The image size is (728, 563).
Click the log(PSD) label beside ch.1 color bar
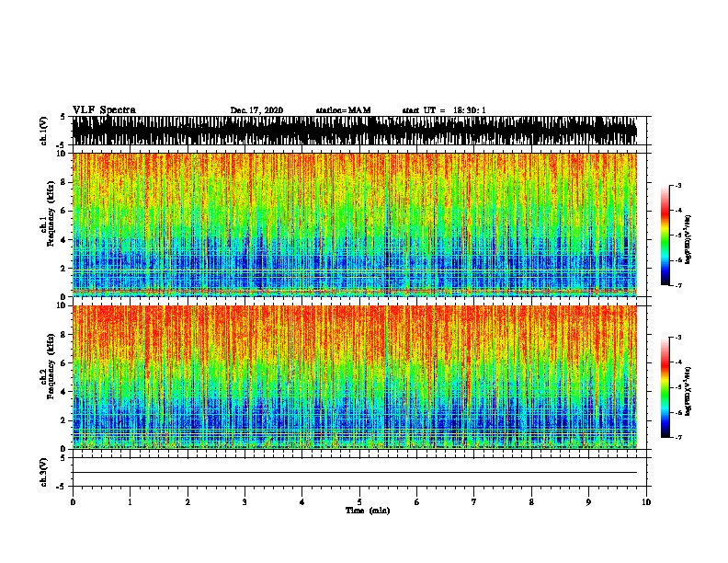(688, 239)
